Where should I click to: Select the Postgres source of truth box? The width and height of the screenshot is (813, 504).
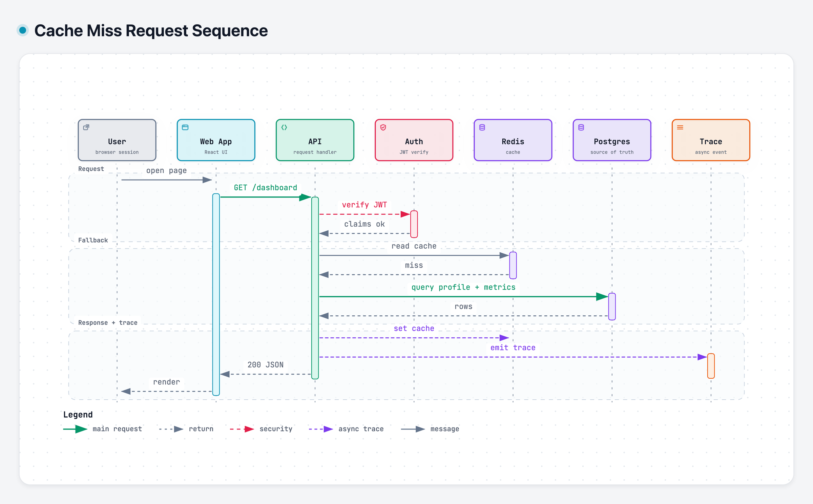pos(612,140)
